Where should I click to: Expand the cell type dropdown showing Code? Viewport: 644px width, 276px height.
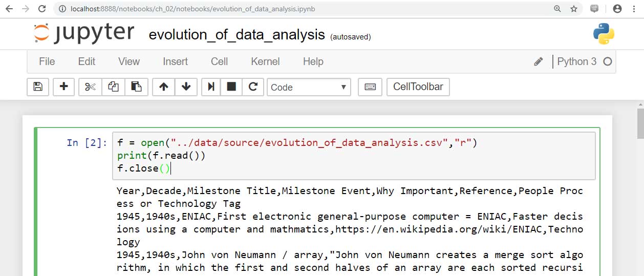[x=309, y=87]
